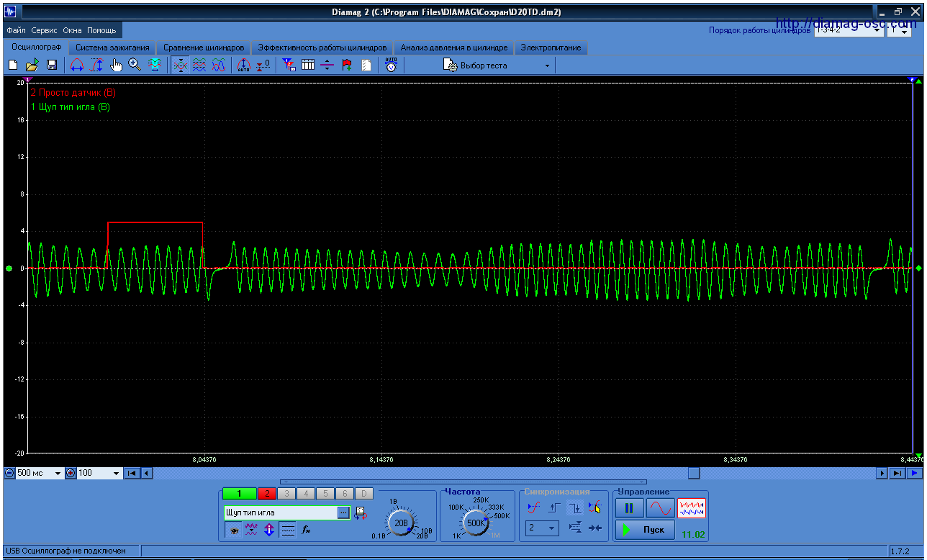Click the AUTO range toolbar icon
The width and height of the screenshot is (927, 560).
pos(244,66)
